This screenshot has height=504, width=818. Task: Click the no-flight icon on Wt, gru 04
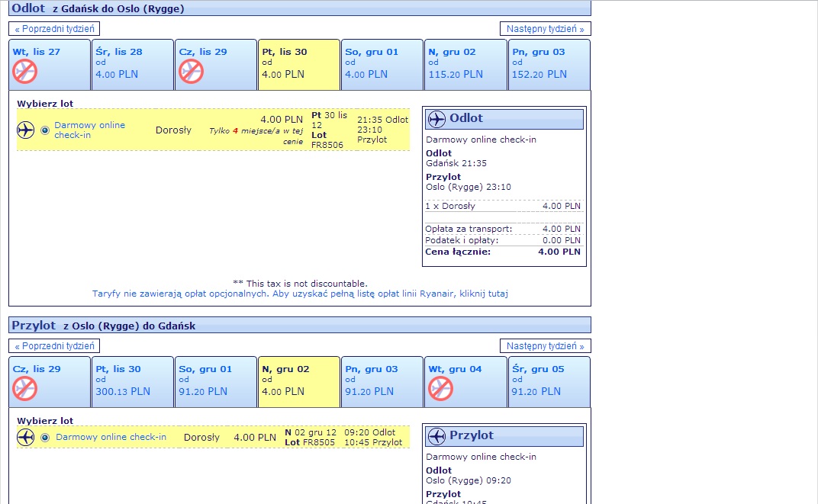(x=441, y=389)
